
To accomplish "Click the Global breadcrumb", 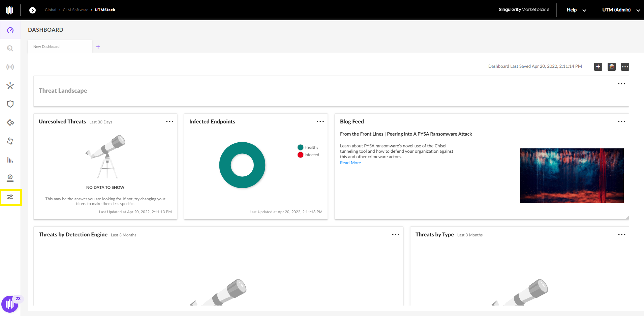I will [x=51, y=10].
